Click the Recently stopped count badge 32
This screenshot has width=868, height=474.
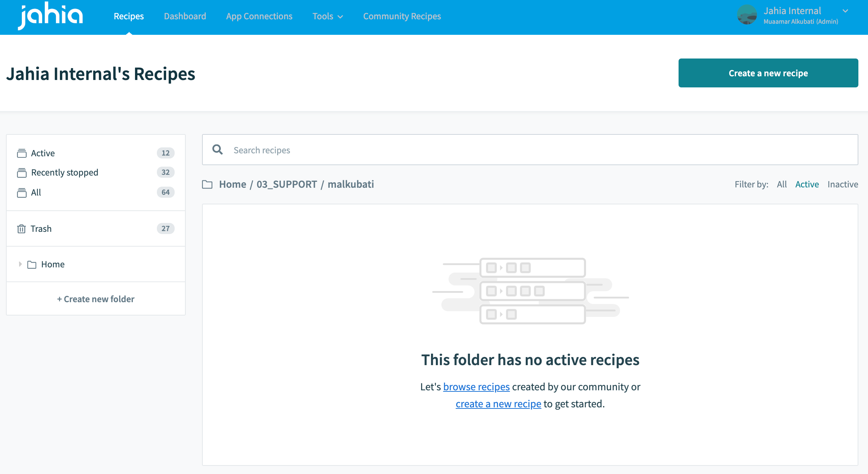[166, 172]
